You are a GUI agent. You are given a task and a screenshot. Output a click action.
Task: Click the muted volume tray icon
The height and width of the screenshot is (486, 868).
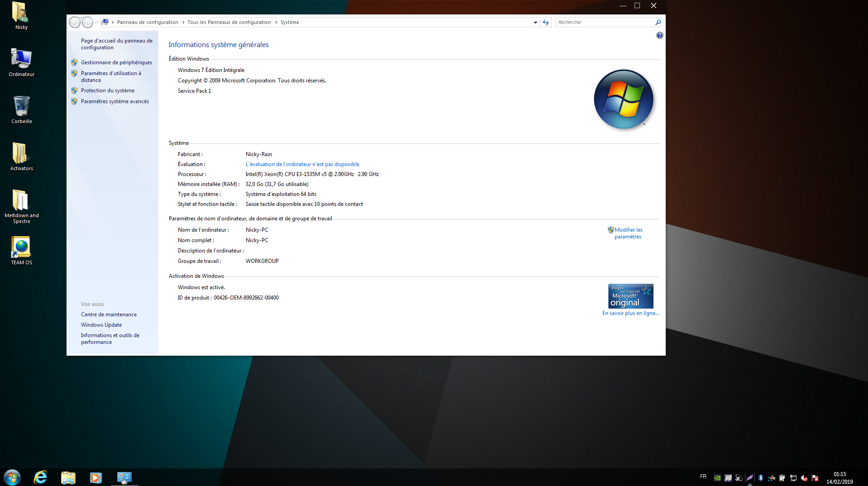(804, 478)
